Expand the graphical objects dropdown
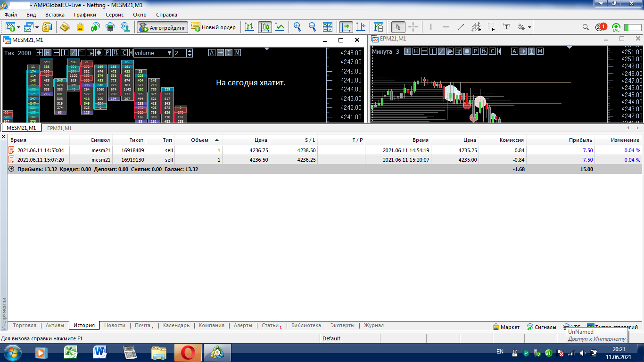Image resolution: width=644 pixels, height=362 pixels. [x=530, y=27]
